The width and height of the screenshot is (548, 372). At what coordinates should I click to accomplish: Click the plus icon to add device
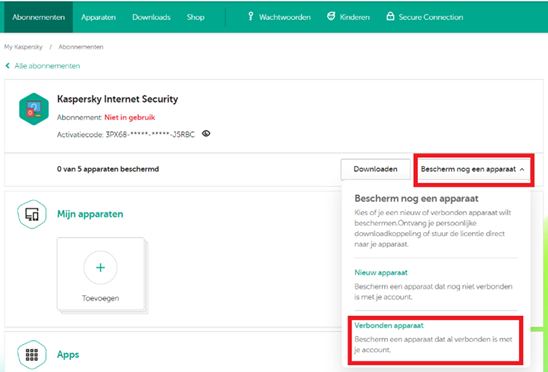pyautogui.click(x=101, y=267)
